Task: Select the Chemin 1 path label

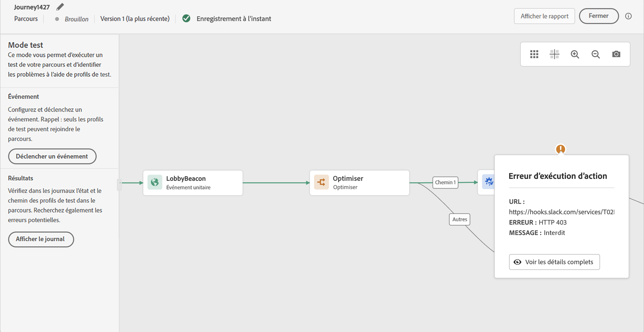Action: [x=445, y=182]
